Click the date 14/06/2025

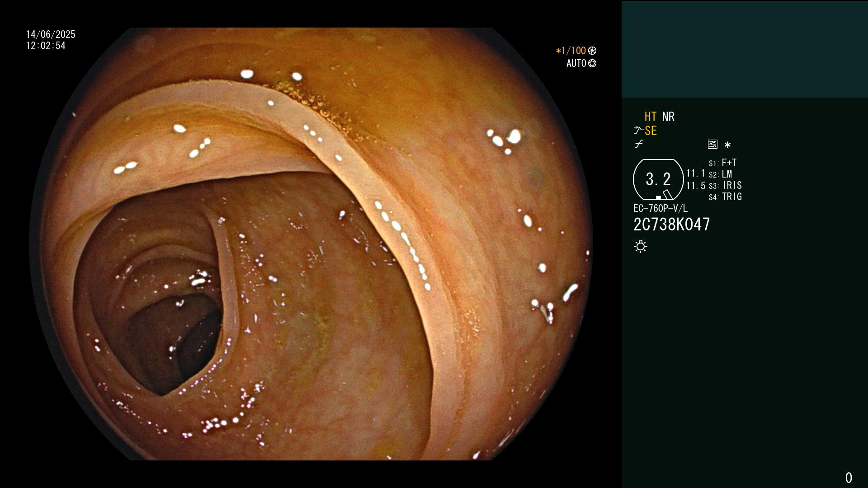tap(51, 34)
